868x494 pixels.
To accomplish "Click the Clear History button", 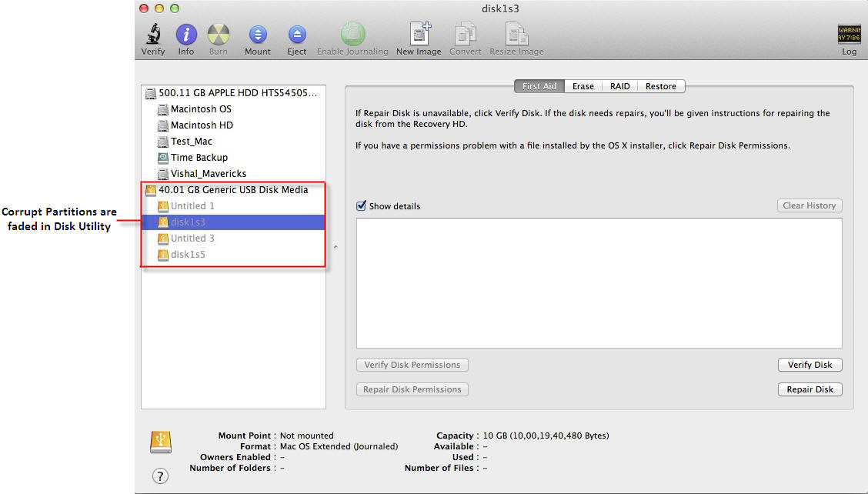I will pos(810,205).
